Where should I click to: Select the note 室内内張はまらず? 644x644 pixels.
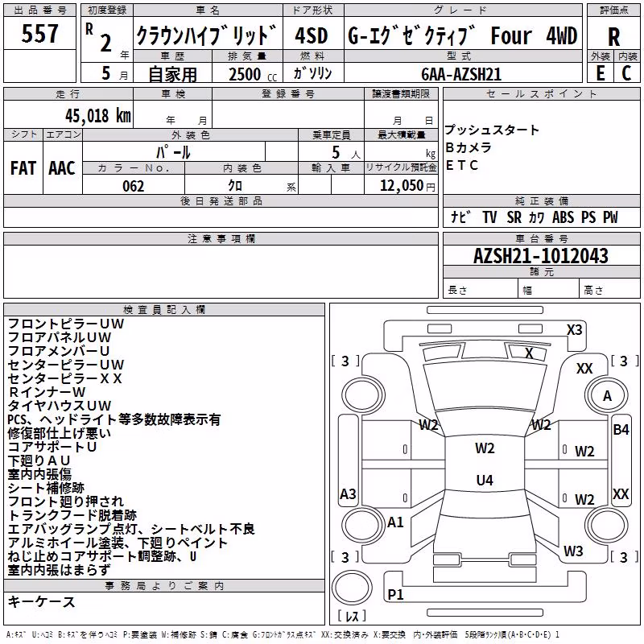click(x=59, y=570)
